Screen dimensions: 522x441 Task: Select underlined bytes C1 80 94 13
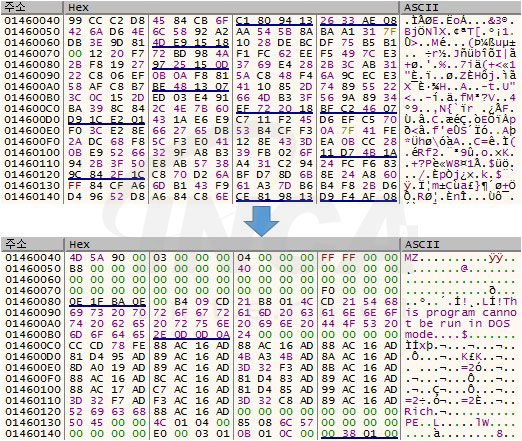tap(274, 21)
